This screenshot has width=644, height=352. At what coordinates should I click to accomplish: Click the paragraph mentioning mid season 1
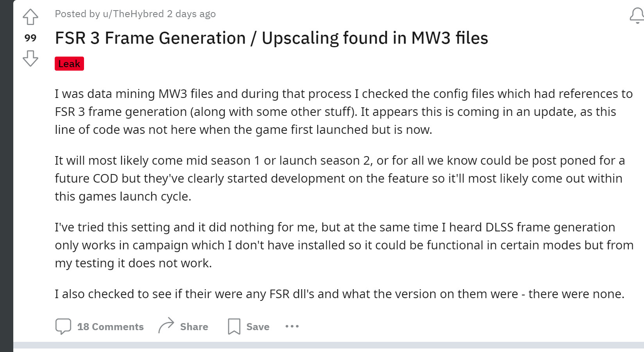340,178
